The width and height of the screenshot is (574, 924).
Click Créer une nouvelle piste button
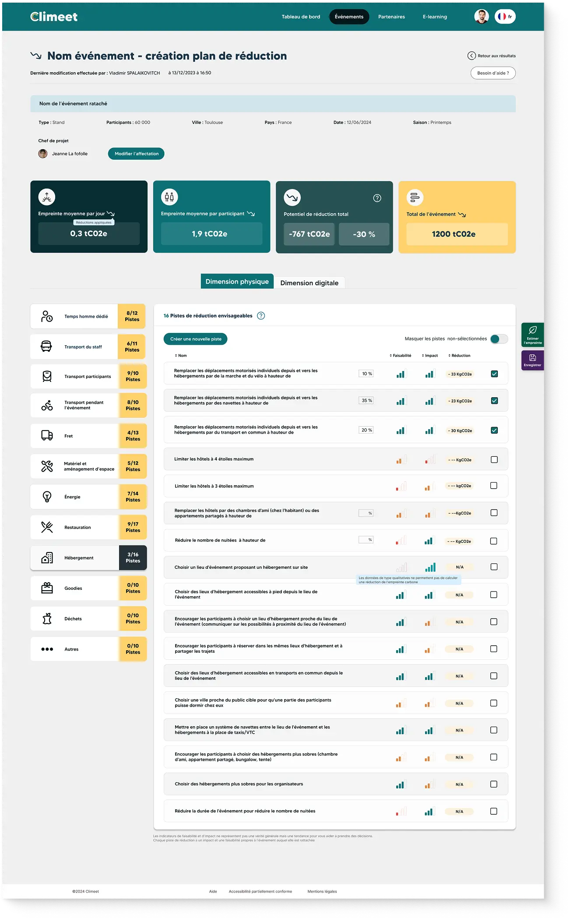(196, 339)
